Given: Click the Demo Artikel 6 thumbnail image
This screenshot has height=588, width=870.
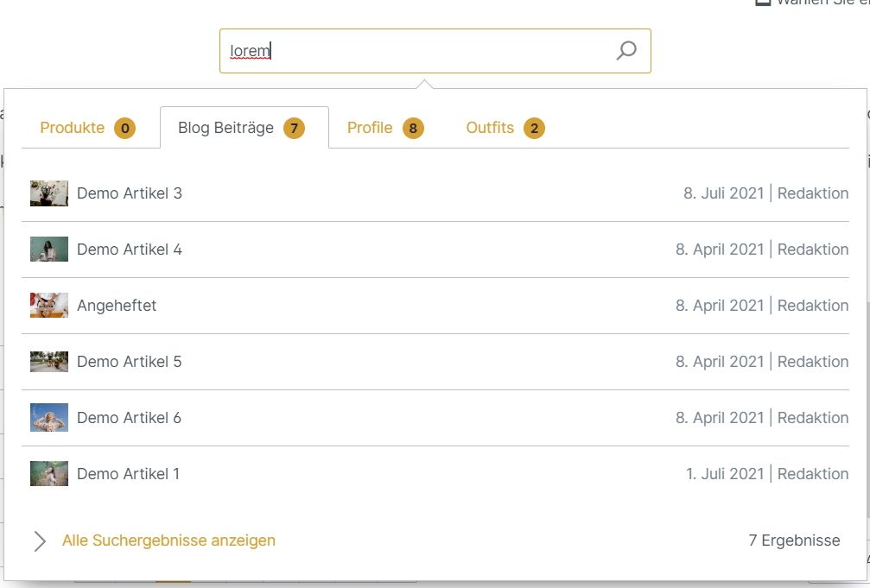Looking at the screenshot, I should pos(49,418).
